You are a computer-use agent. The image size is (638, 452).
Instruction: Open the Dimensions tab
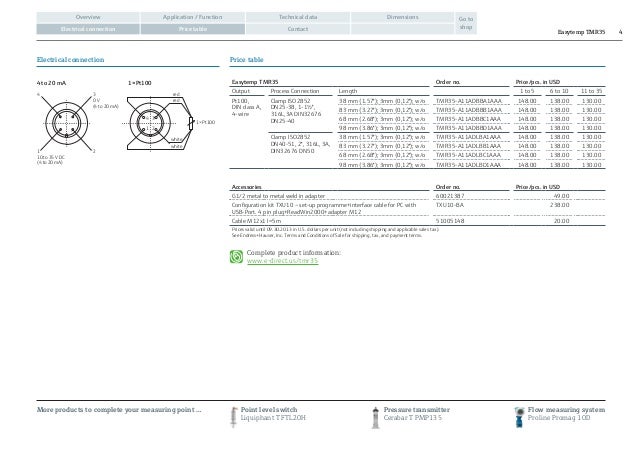click(402, 17)
